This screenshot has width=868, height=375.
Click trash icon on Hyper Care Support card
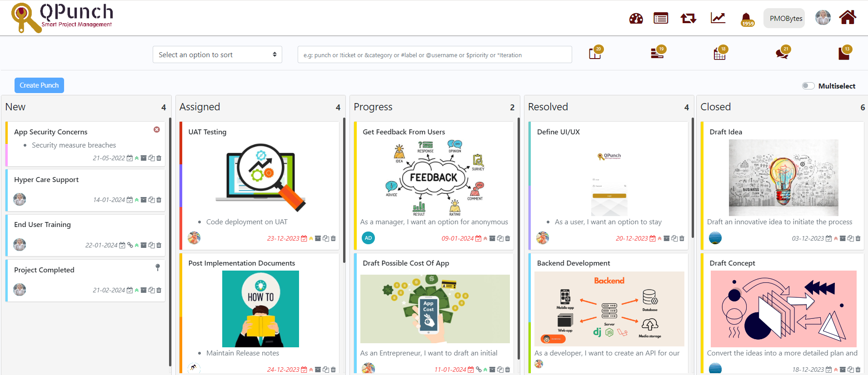(x=159, y=200)
